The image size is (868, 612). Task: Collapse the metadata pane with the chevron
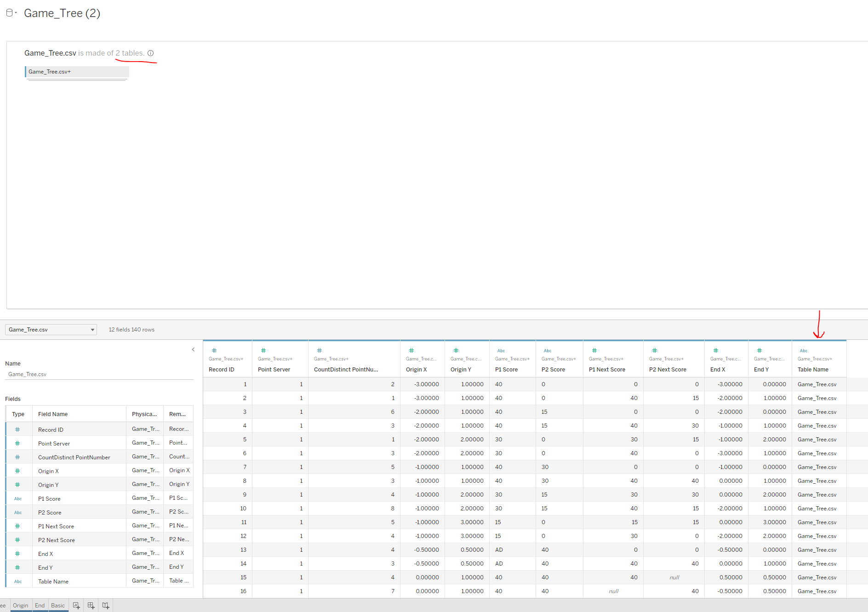coord(193,349)
